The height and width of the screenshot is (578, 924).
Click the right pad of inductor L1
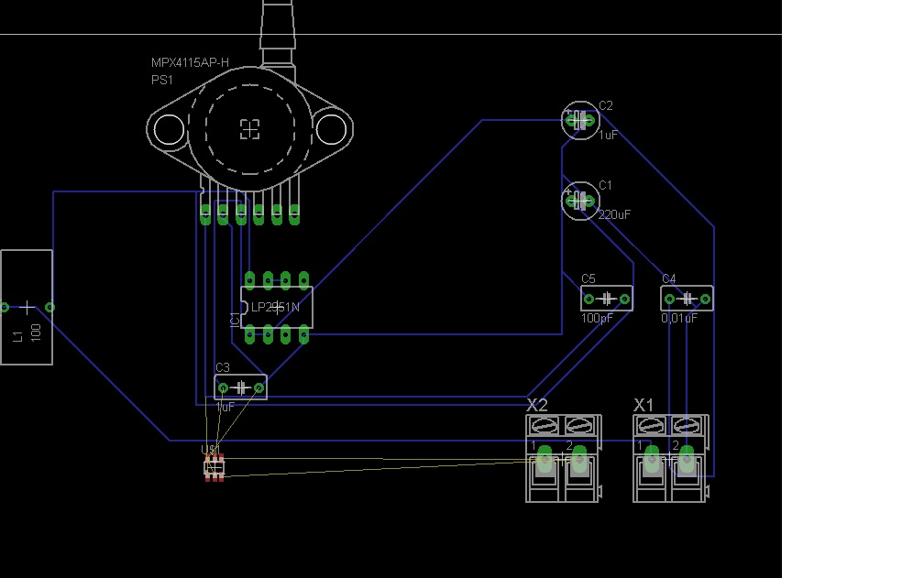50,307
